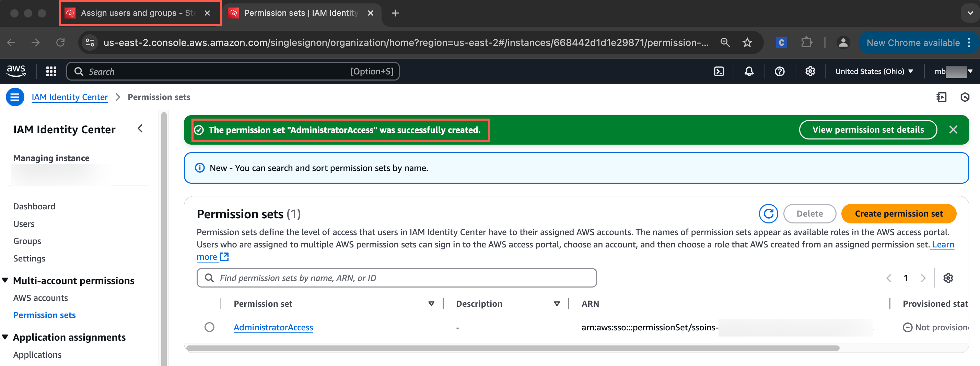
Task: Collapse the Multi-account permissions section
Action: (5, 280)
